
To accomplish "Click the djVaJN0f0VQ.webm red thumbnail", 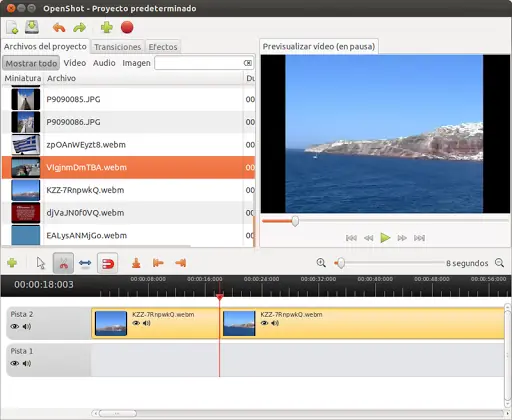I will [26, 213].
